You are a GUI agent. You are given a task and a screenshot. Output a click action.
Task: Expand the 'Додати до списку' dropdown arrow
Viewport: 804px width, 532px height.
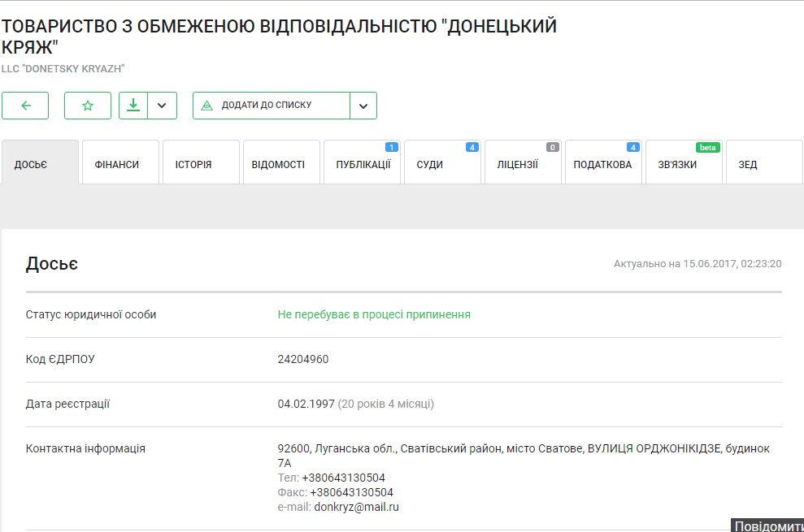point(363,106)
